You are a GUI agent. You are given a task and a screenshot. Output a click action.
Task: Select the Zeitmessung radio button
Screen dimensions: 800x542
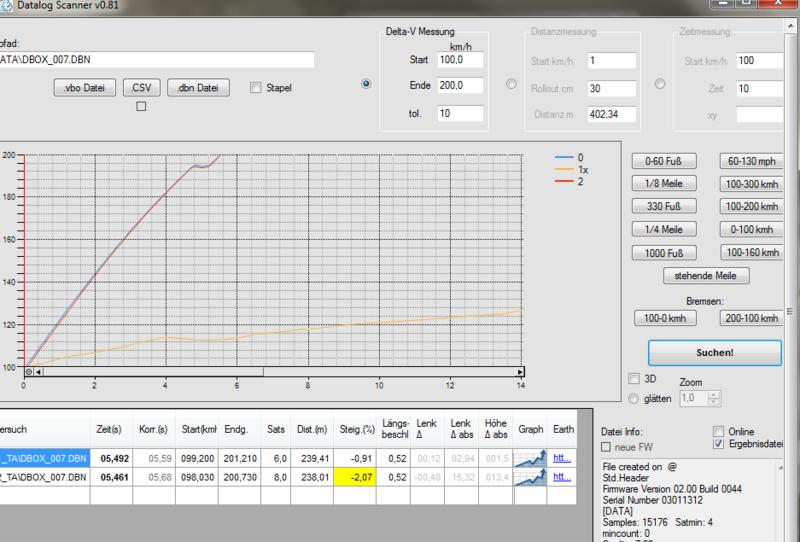tap(660, 83)
